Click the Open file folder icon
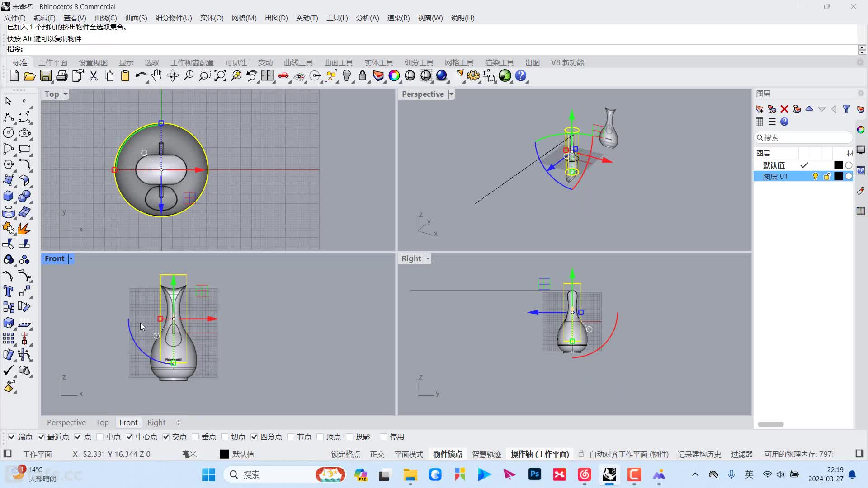 tap(30, 76)
